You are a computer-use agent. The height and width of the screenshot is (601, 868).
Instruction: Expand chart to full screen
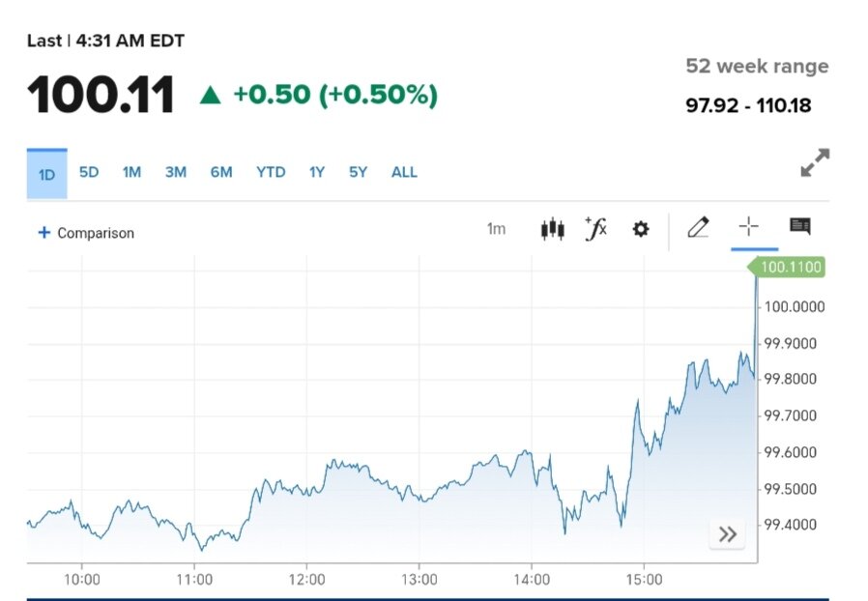pyautogui.click(x=815, y=163)
